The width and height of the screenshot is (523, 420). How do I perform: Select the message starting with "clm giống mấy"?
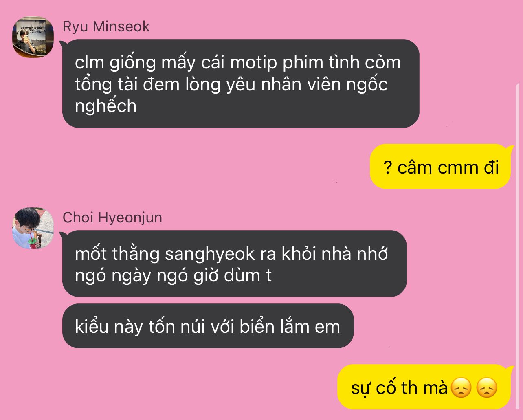pos(241,84)
